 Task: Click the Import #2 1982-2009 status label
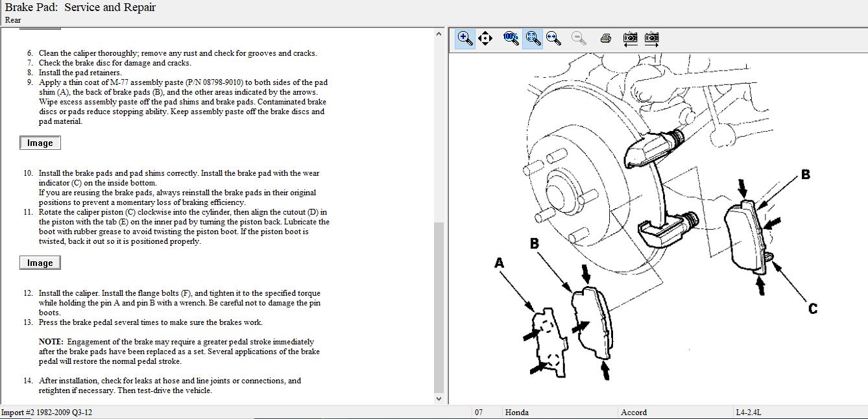point(47,413)
